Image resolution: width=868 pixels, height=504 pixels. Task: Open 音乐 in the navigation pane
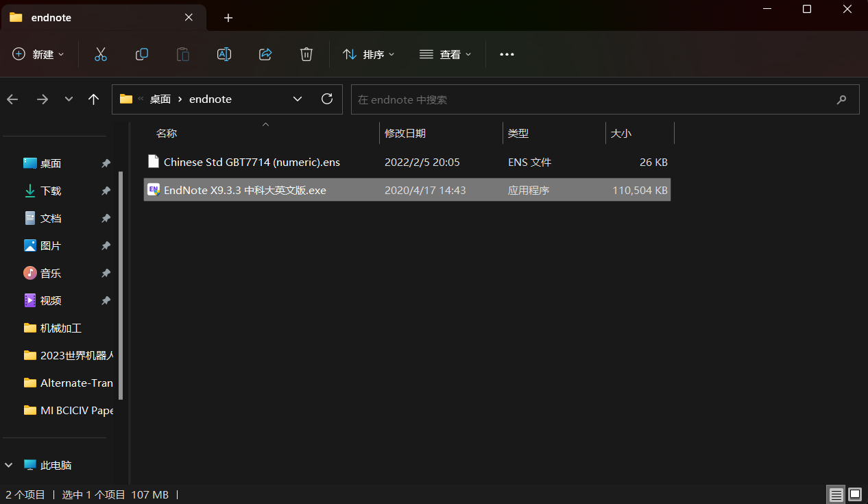(x=51, y=273)
